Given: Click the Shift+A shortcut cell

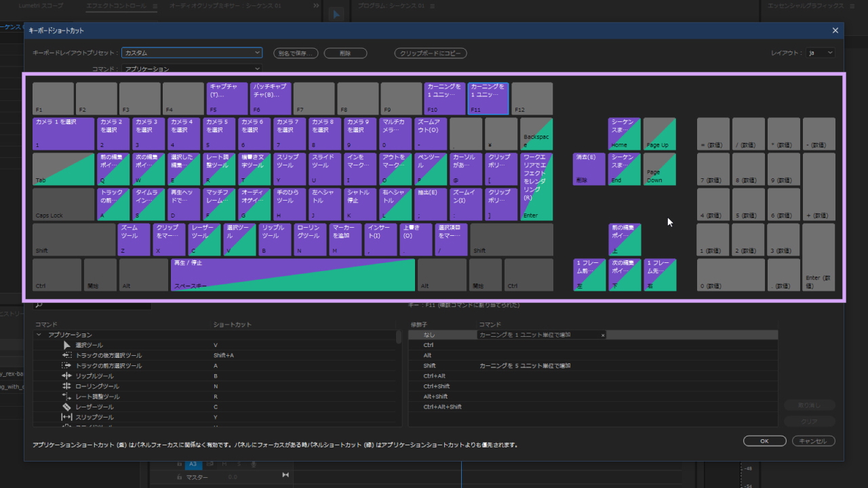Looking at the screenshot, I should (224, 355).
